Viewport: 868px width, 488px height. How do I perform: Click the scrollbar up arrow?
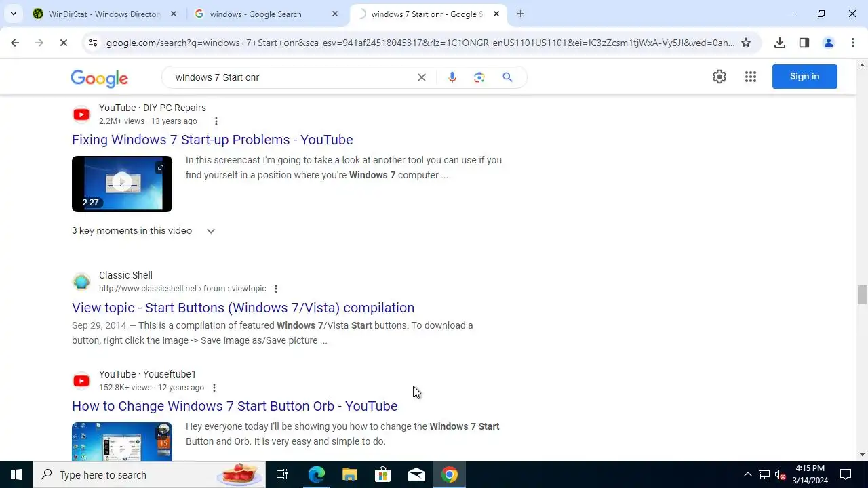862,65
